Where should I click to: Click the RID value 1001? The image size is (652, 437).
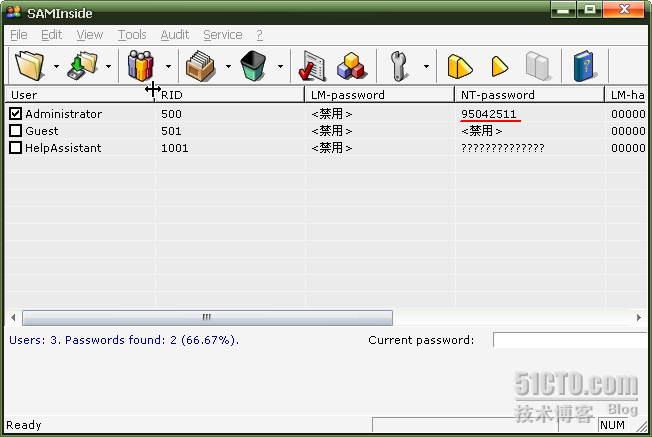[175, 148]
